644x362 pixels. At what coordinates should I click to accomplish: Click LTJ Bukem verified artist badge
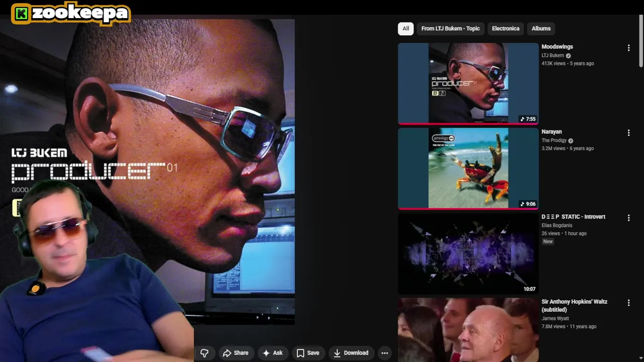click(x=568, y=56)
